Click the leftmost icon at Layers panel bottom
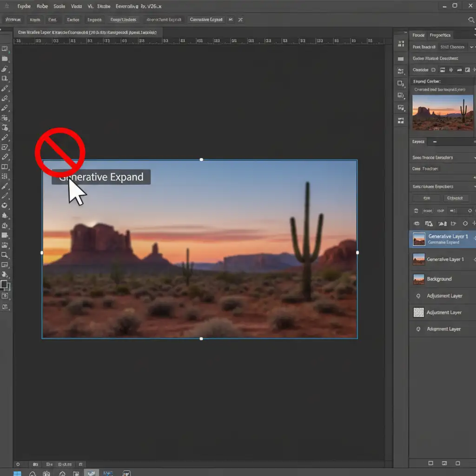 coord(430,463)
